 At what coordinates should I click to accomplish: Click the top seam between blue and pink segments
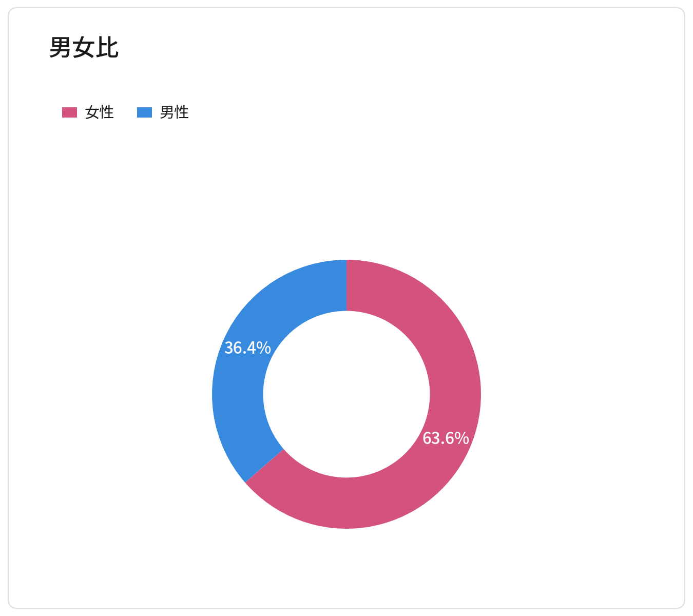click(346, 285)
